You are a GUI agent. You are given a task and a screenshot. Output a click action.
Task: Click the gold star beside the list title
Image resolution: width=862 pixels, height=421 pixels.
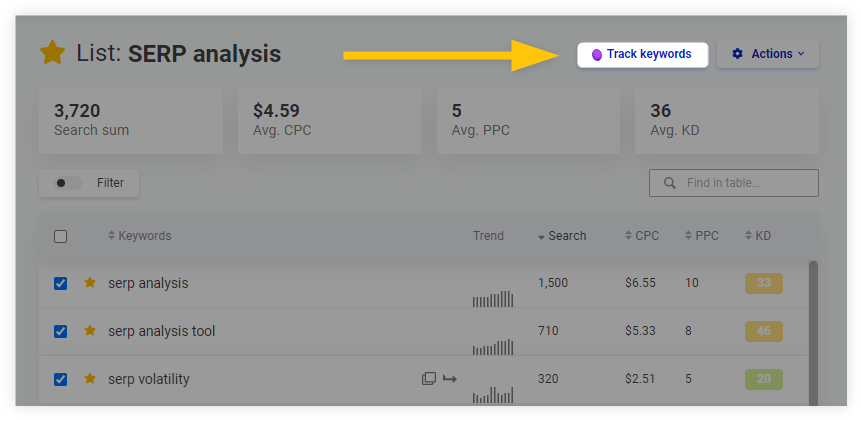[52, 53]
